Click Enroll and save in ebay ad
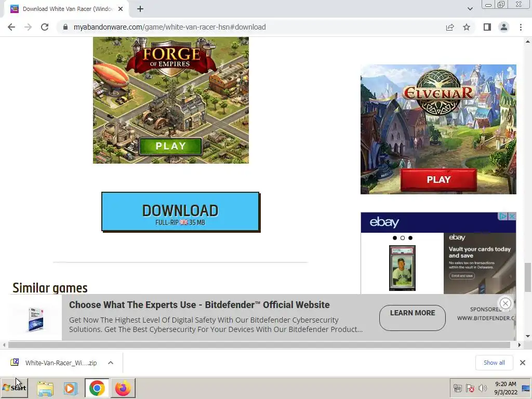 462,276
